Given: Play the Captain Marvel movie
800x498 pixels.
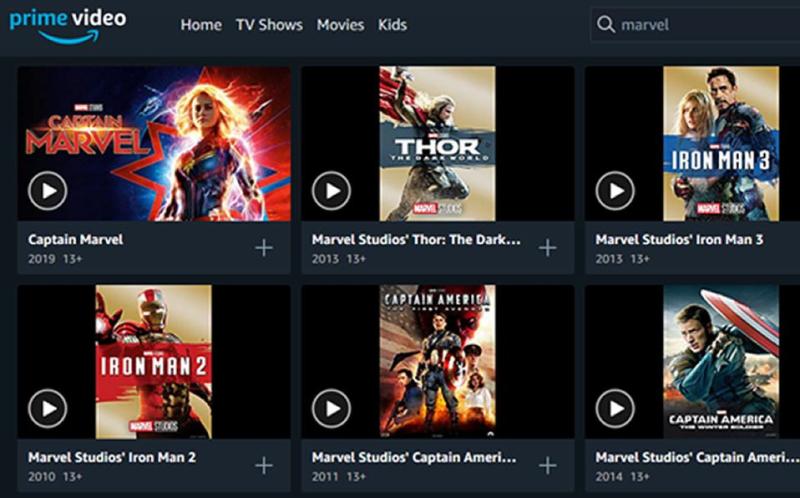Looking at the screenshot, I should pyautogui.click(x=47, y=191).
